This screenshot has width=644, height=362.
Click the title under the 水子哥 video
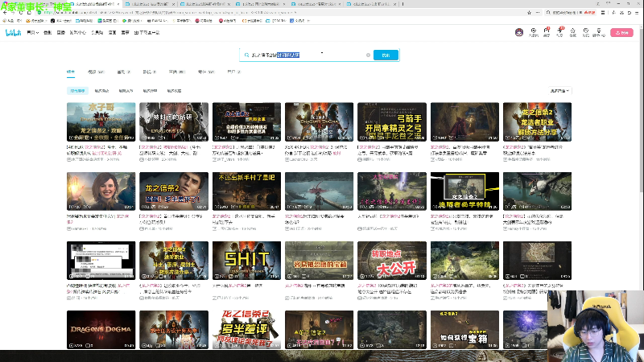98,150
